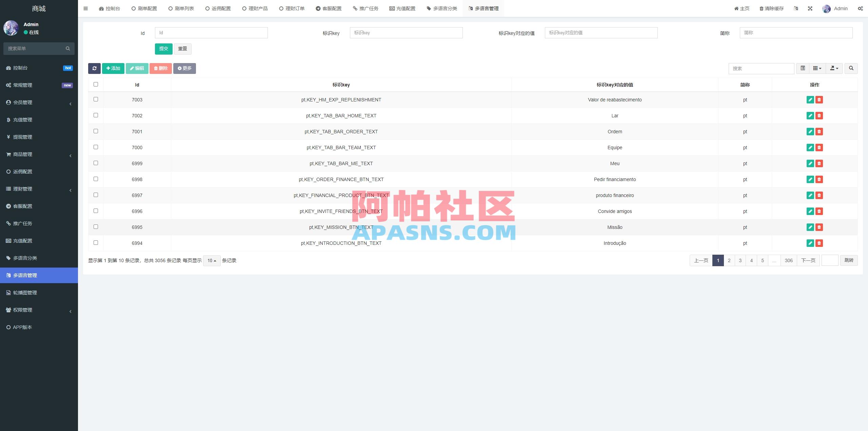
Task: Check the checkbox for row 7002
Action: tap(96, 115)
